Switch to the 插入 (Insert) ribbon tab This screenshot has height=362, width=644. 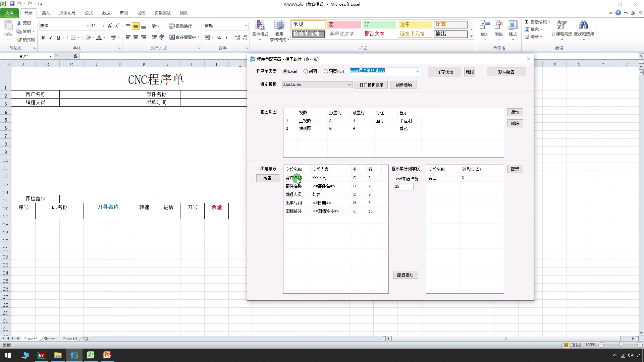[x=46, y=13]
